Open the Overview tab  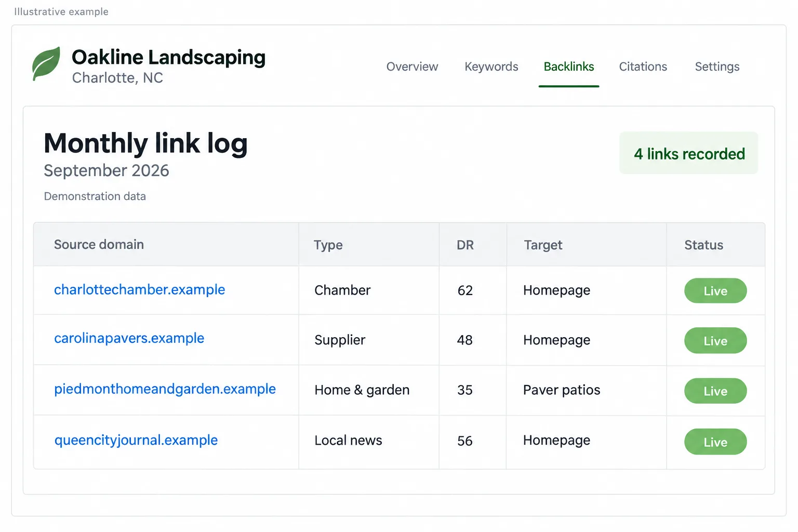pos(412,66)
